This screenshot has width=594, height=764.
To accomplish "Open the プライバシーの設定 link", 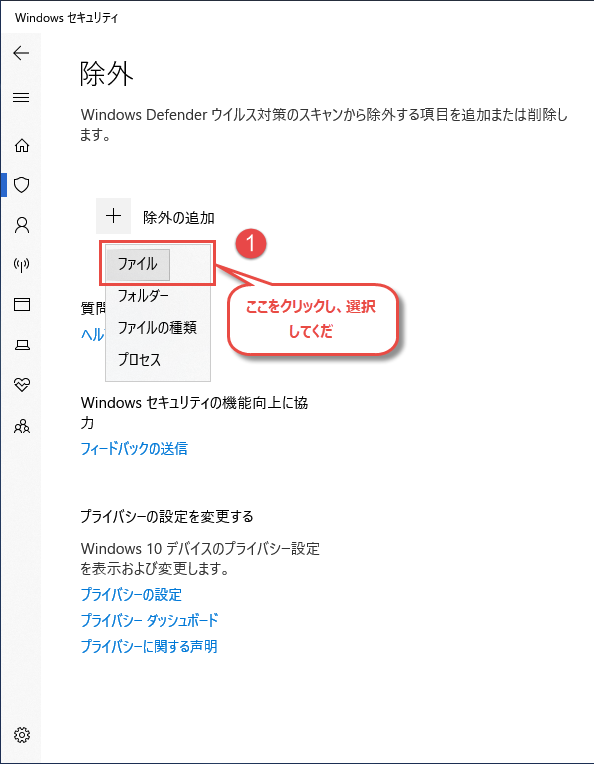I will pos(131,594).
